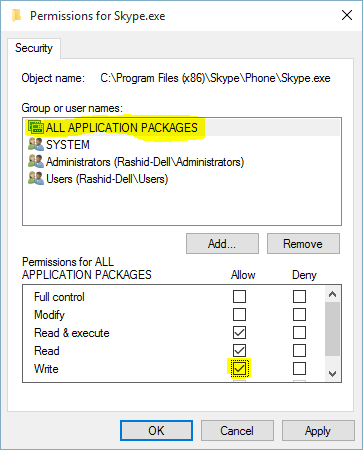
Task: Close the Permissions for Skype.exe dialog
Action: (347, 15)
